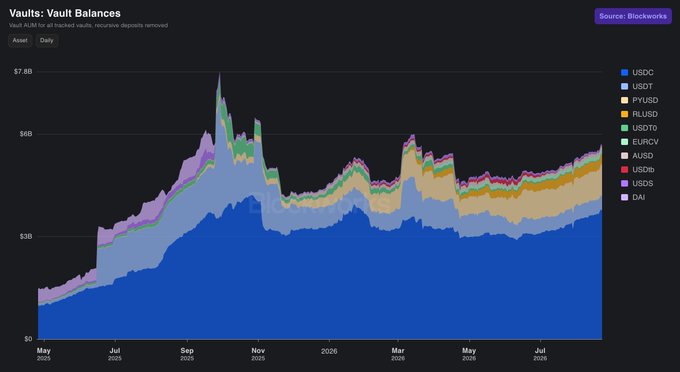Click the 2026 x-axis label
Viewport: 680px width, 372px height.
click(330, 351)
